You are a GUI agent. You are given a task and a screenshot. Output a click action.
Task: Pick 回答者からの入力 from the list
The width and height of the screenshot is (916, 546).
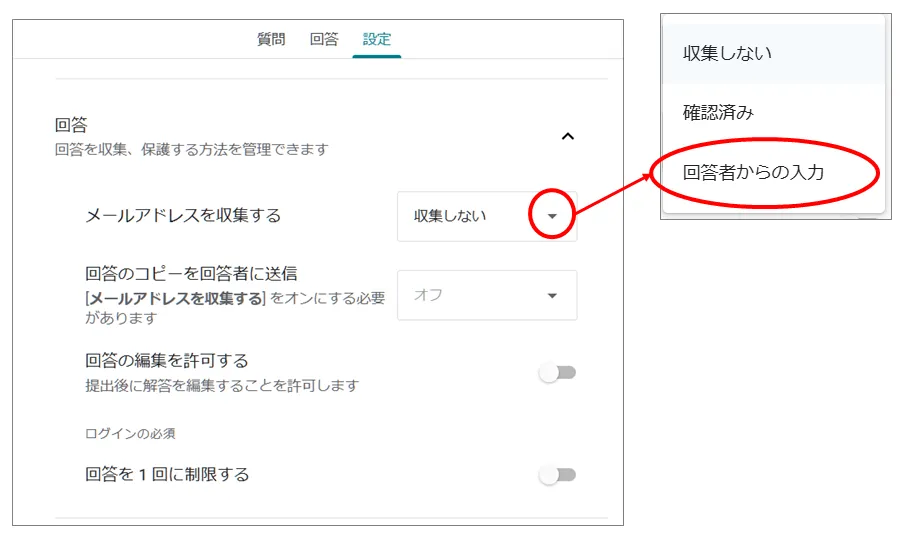point(753,172)
